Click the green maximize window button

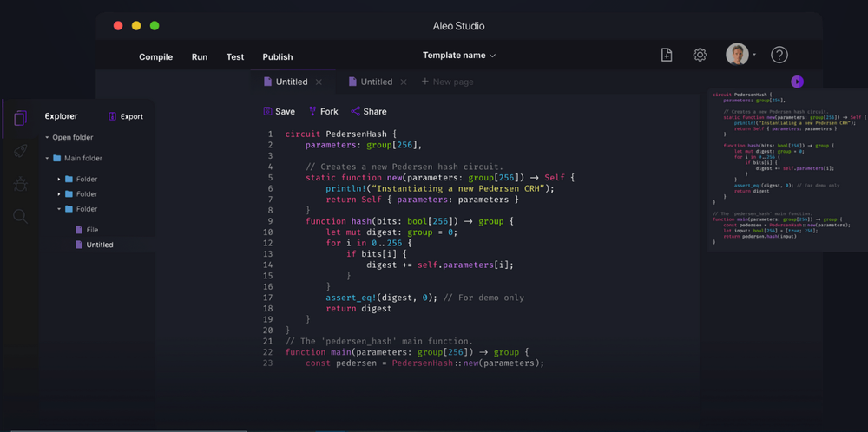[x=155, y=25]
